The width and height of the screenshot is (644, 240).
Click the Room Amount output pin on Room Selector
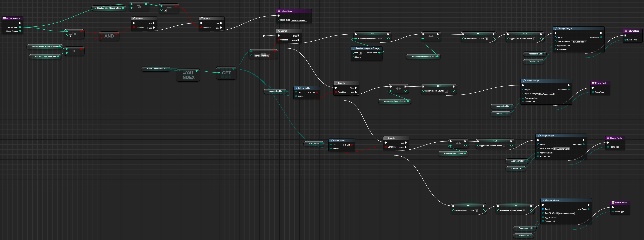click(20, 31)
